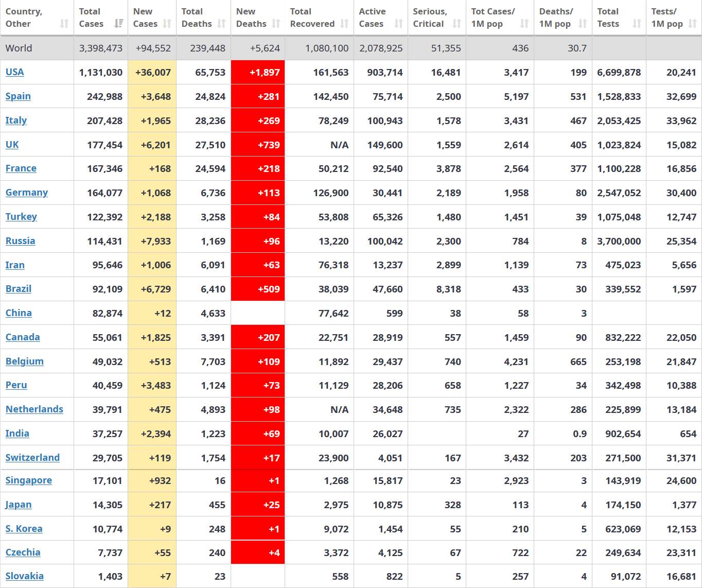This screenshot has height=588, width=702.
Task: Click Active Cases sort arrows
Action: click(399, 24)
